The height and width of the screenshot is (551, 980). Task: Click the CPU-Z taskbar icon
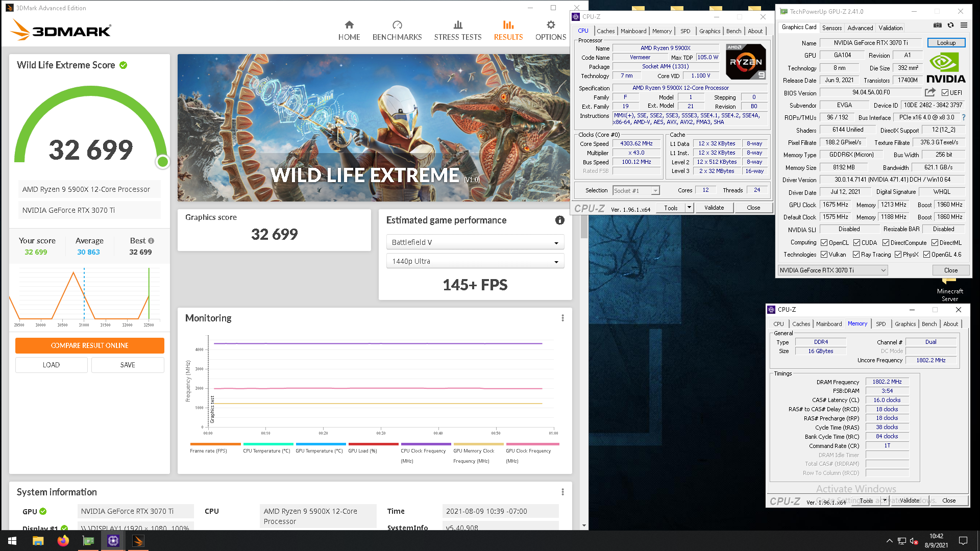(x=113, y=541)
